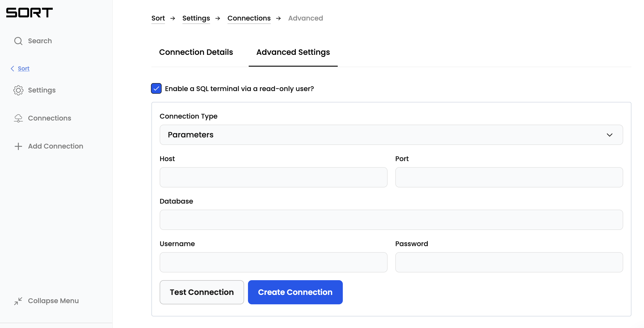Switch to Advanced Settings tab
The height and width of the screenshot is (328, 644).
pos(293,52)
